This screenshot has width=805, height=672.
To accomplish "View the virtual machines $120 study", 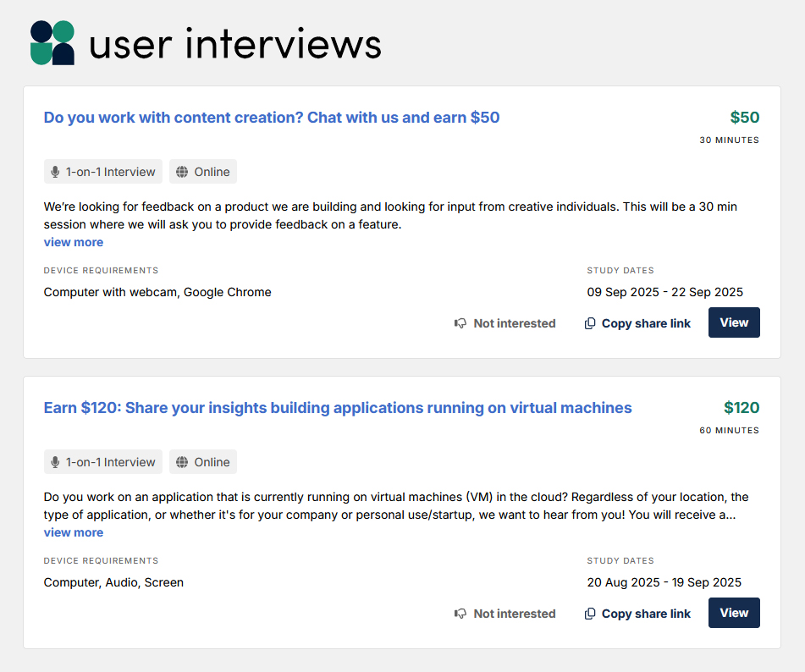I will pos(734,613).
